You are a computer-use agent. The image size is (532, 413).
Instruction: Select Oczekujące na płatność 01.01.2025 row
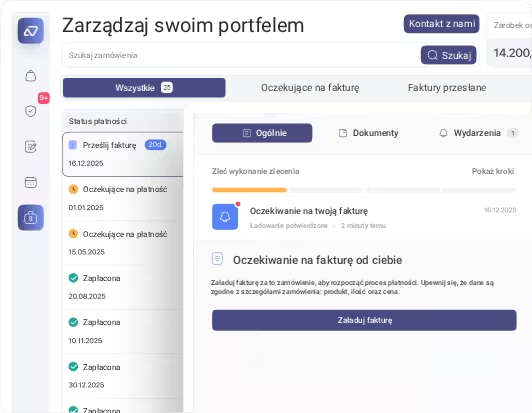tap(124, 199)
